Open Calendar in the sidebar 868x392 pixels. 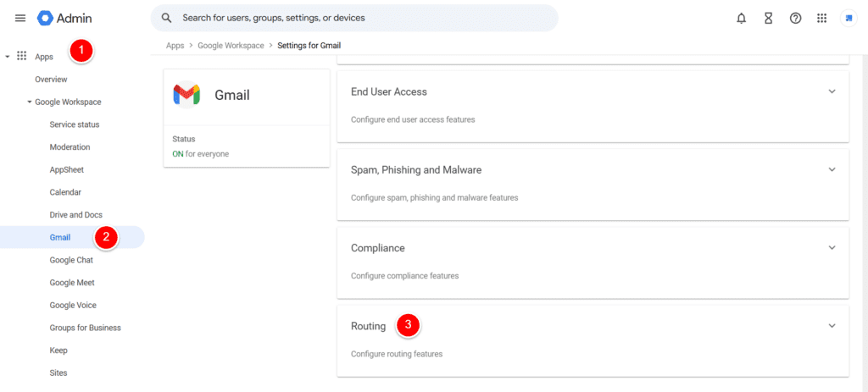(65, 192)
